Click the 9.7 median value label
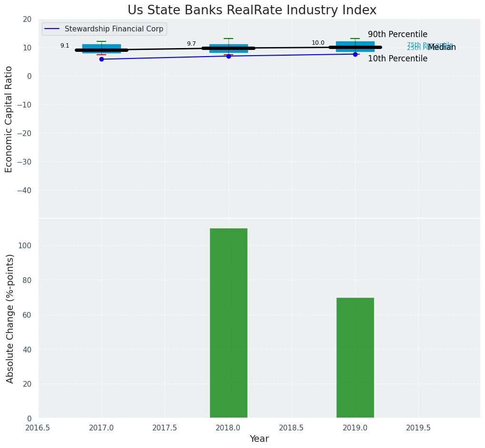 coord(191,44)
